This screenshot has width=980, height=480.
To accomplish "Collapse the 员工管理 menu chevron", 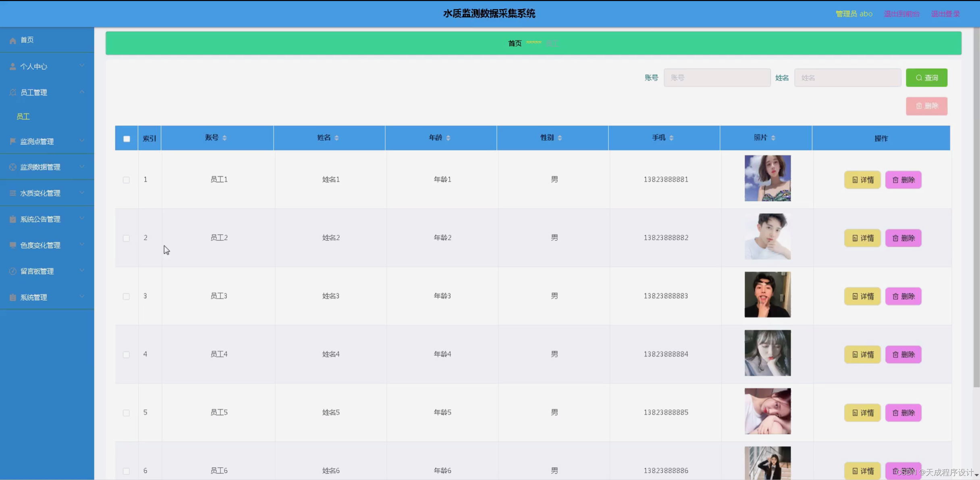I will click(82, 92).
